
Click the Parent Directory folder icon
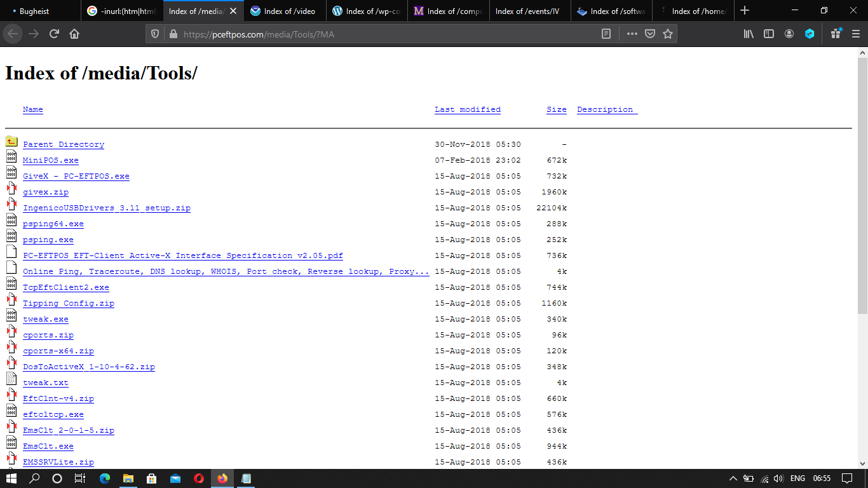11,141
